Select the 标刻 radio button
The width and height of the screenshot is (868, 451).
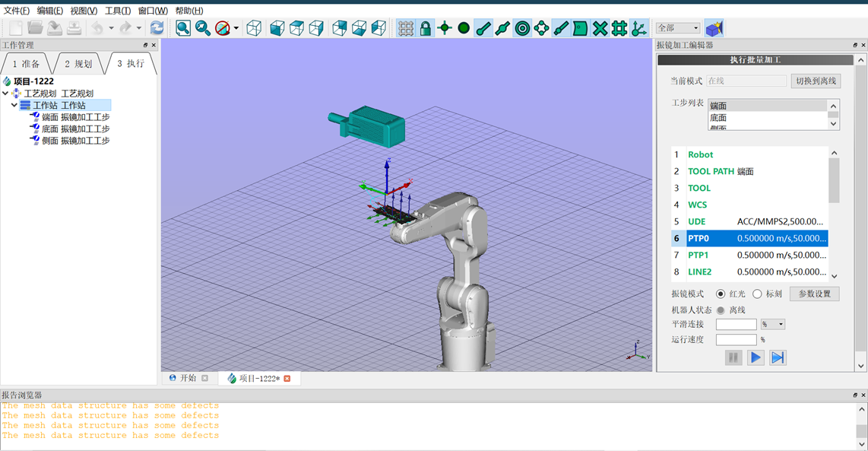[x=757, y=294]
